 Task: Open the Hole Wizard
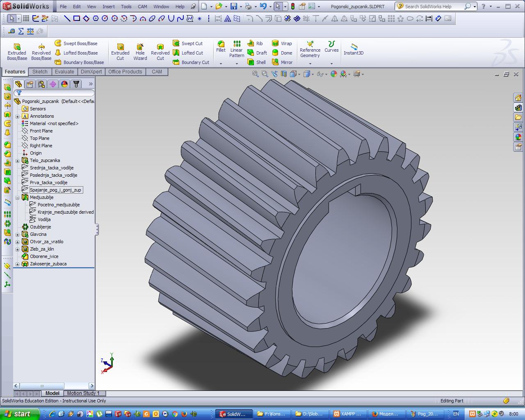point(140,52)
